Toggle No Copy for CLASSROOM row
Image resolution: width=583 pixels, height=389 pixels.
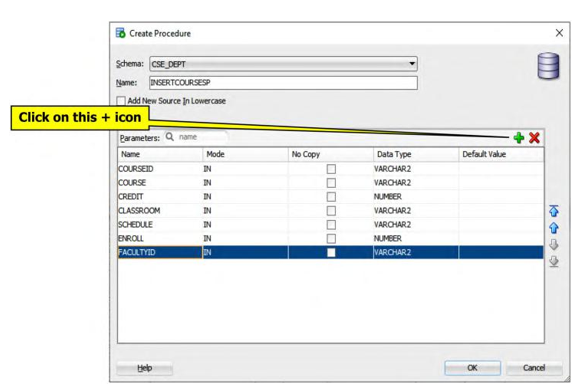331,210
